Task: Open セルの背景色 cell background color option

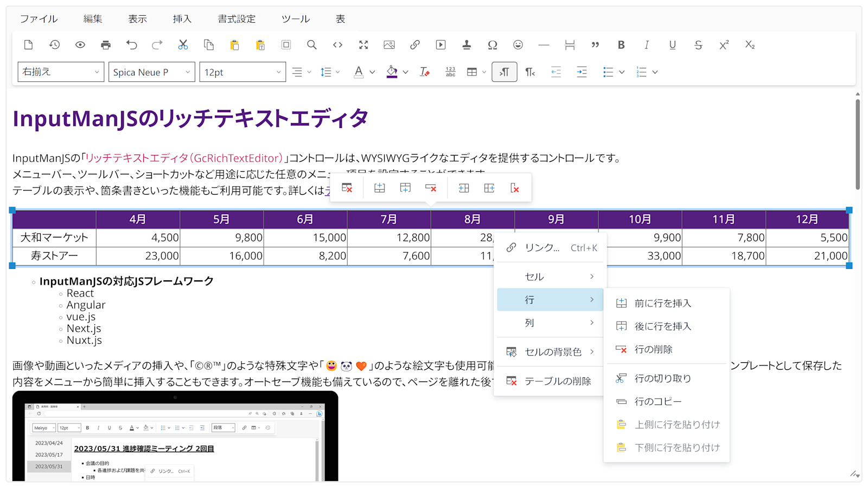Action: (550, 352)
